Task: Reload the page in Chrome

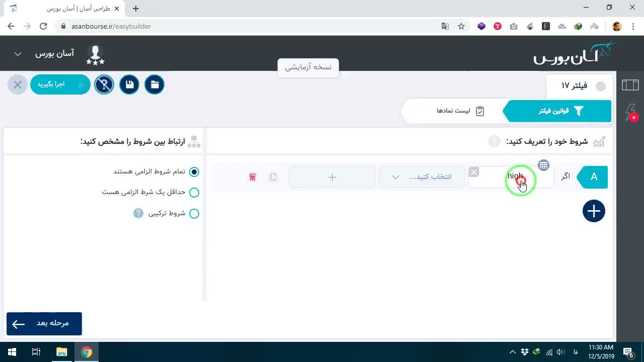Action: (x=43, y=26)
